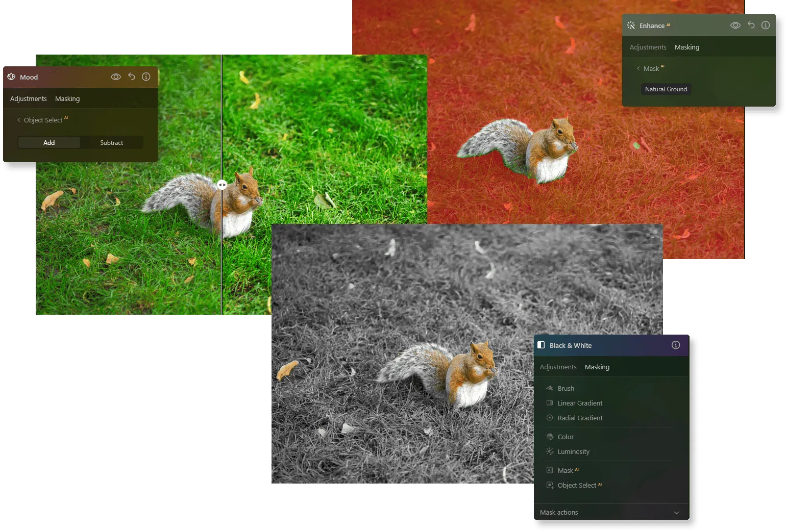This screenshot has width=787, height=532.
Task: Go back from the Mask AI view
Action: (x=638, y=68)
